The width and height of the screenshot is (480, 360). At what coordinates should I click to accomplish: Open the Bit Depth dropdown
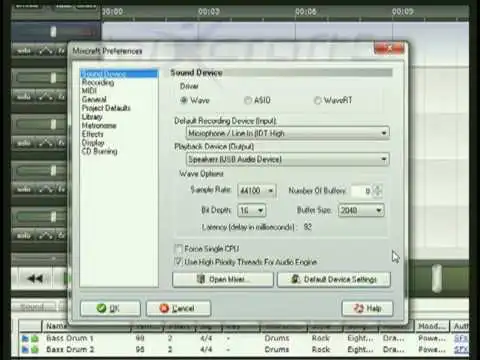pos(252,210)
